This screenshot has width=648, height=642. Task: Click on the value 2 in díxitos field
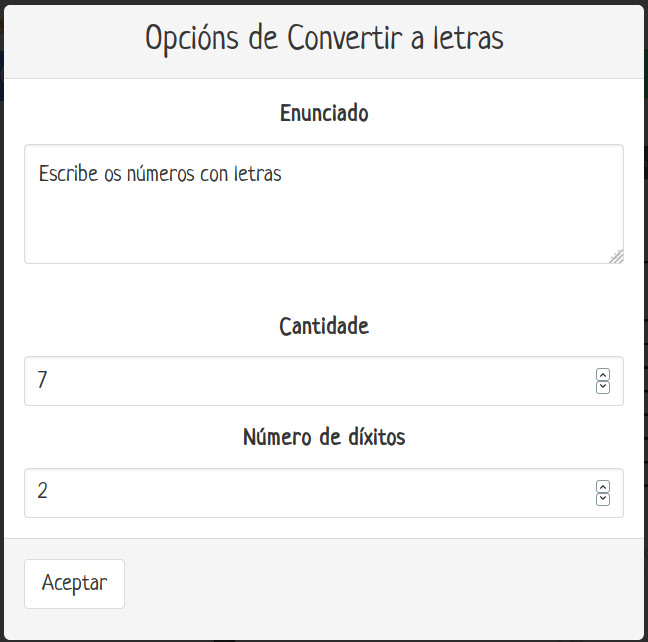(x=42, y=493)
